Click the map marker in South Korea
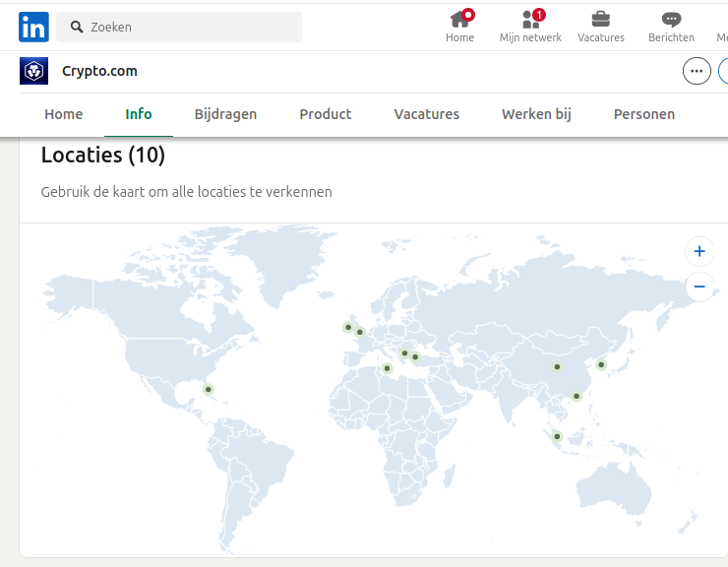 click(601, 364)
